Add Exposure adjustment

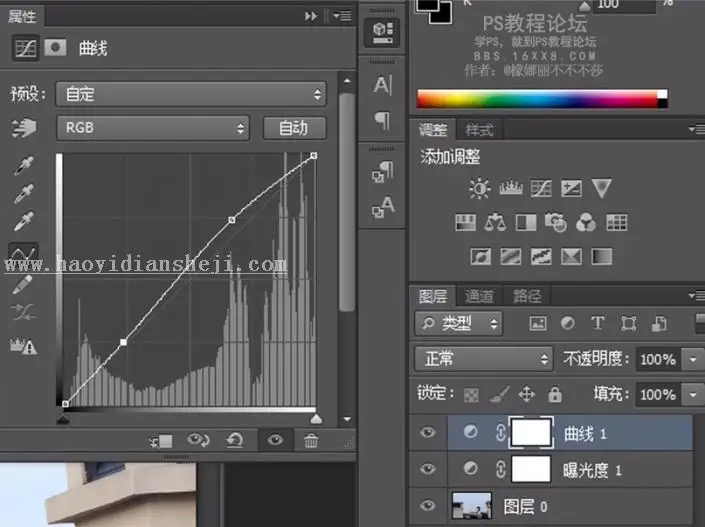(x=571, y=188)
